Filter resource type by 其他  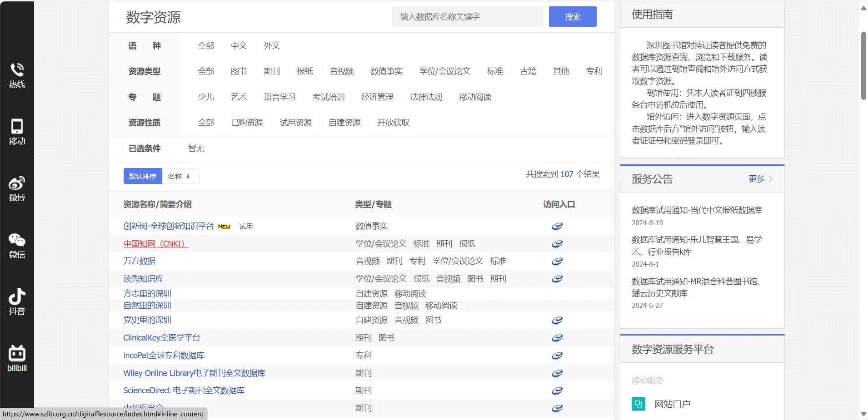click(561, 71)
